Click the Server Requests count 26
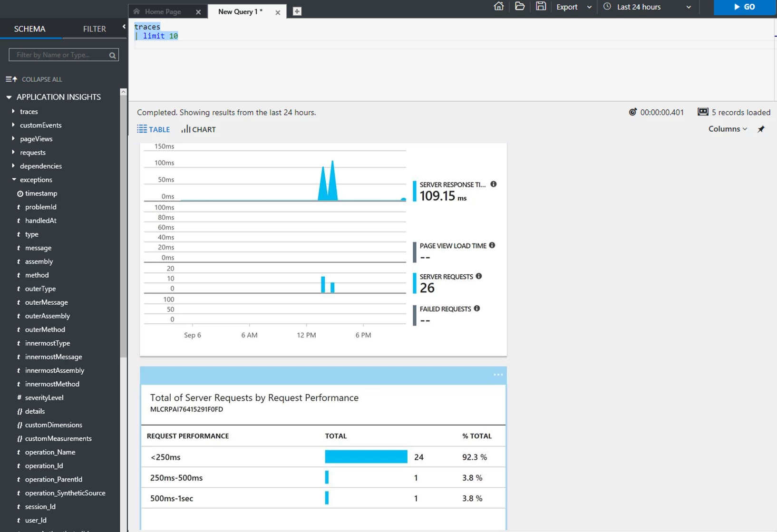 (427, 288)
